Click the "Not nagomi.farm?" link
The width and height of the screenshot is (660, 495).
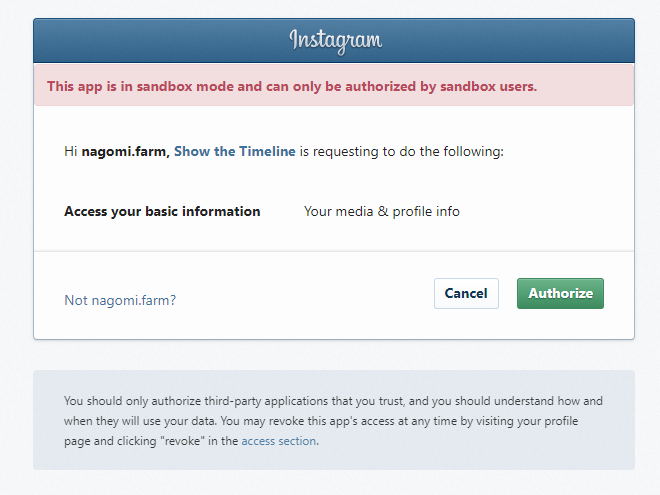(x=120, y=300)
